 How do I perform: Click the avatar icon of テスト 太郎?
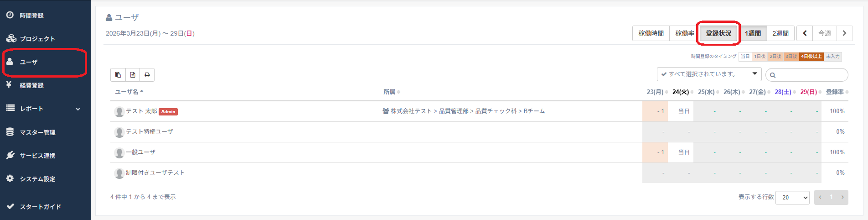click(119, 111)
